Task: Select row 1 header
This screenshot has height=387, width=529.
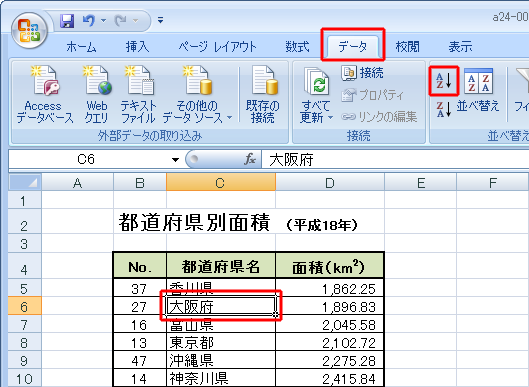Action: coord(25,201)
